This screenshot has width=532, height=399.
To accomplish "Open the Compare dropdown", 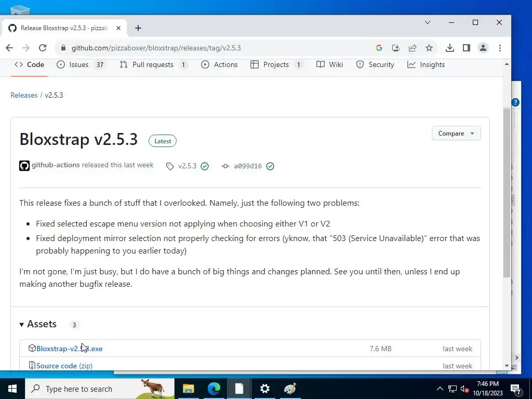I will [x=456, y=134].
